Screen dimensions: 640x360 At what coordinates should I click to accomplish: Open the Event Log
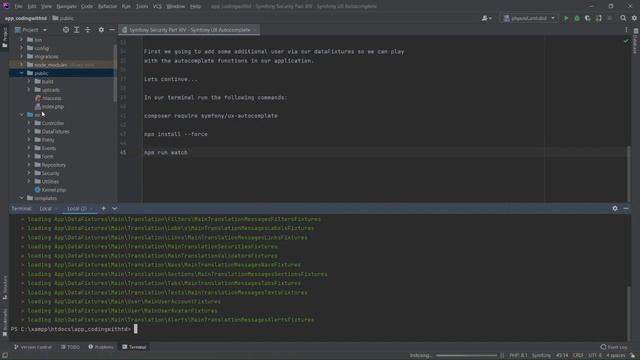pos(614,347)
